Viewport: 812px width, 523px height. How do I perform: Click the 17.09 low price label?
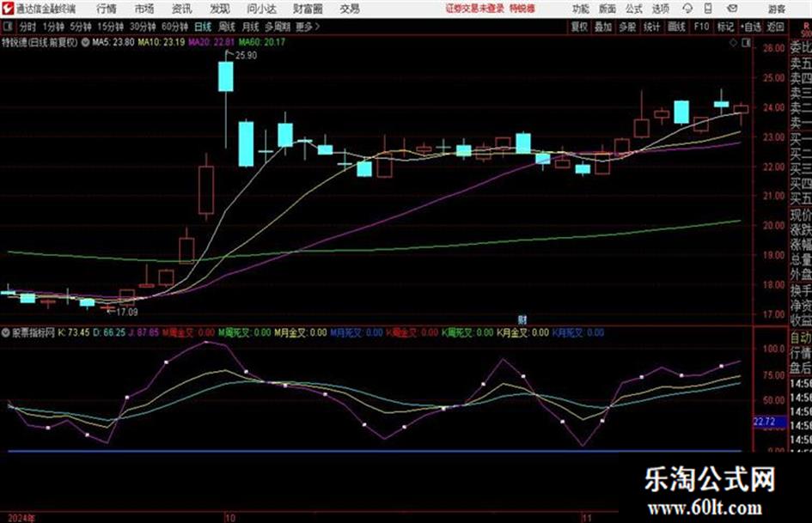click(x=127, y=313)
